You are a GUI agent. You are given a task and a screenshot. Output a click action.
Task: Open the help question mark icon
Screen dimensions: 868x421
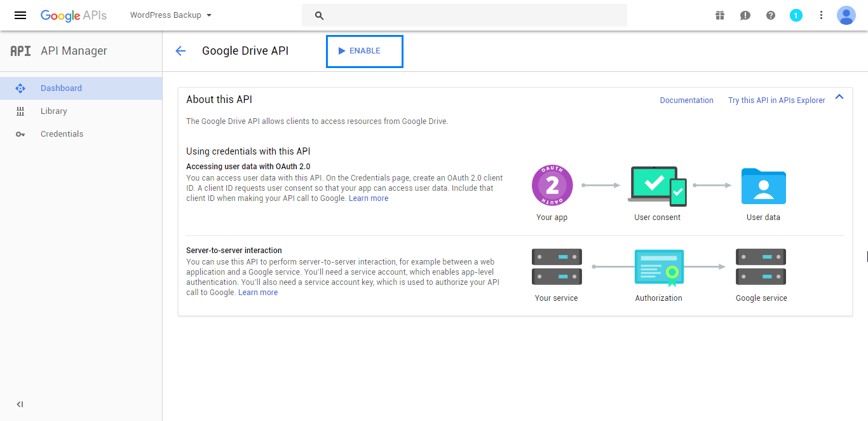click(771, 15)
